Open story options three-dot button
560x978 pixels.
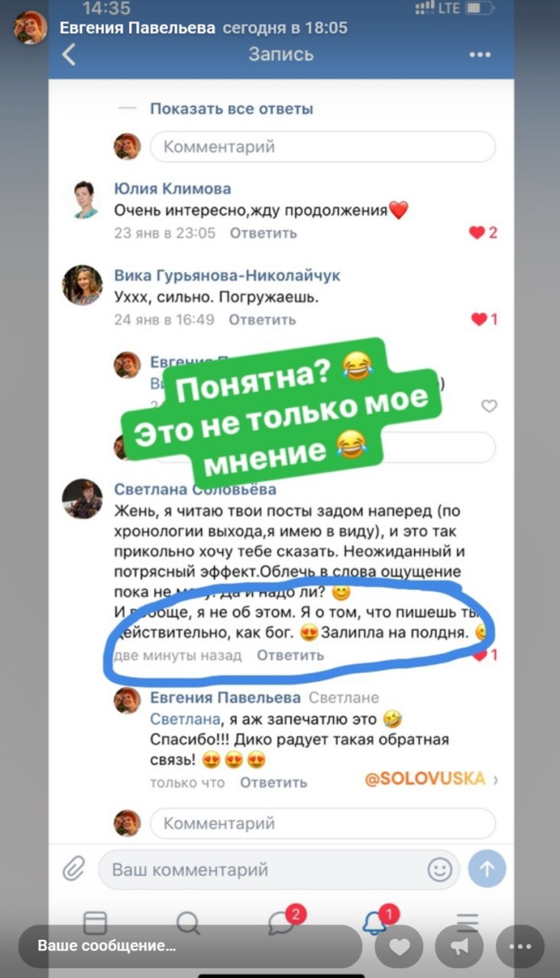[520, 946]
